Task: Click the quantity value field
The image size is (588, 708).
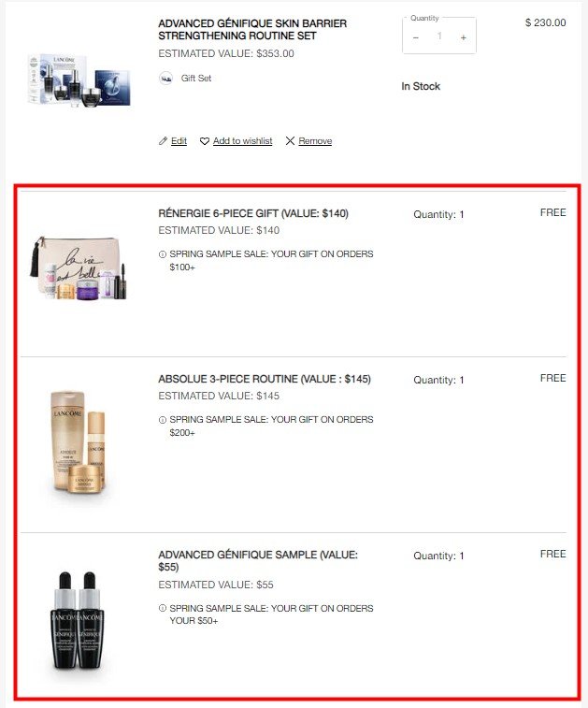Action: click(439, 36)
